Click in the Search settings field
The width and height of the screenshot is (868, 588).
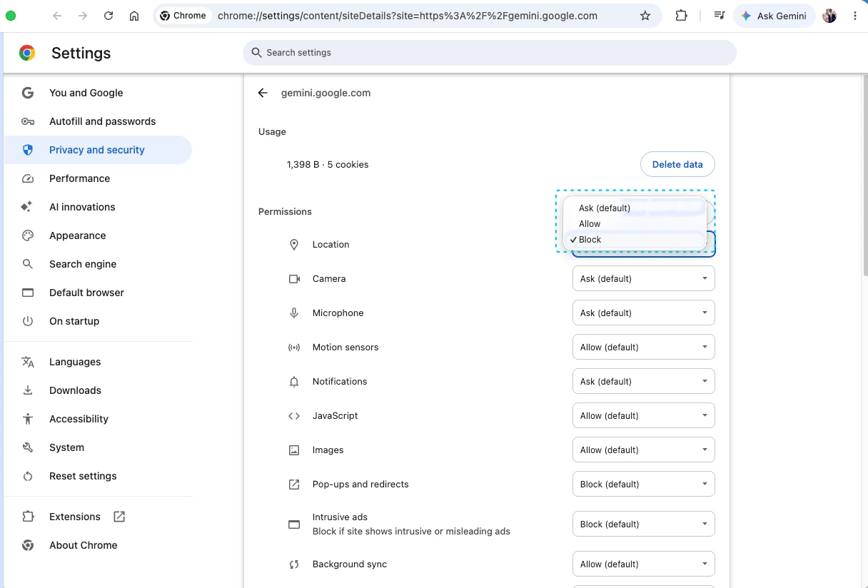[x=490, y=53]
